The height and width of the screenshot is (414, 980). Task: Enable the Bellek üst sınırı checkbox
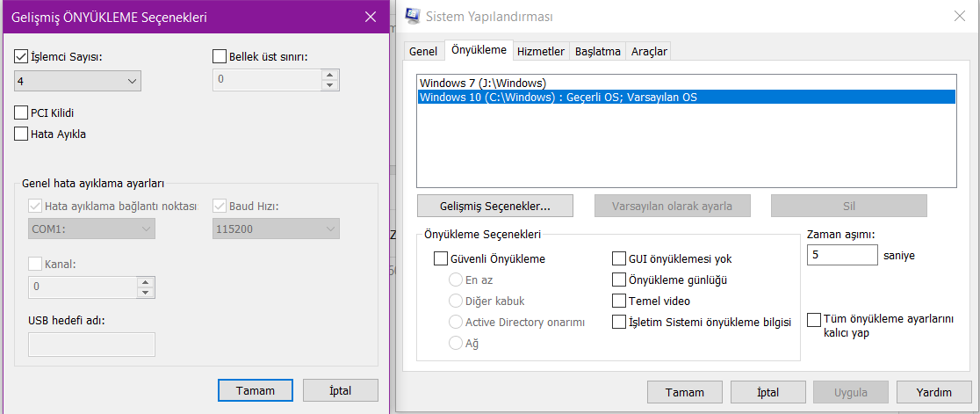pyautogui.click(x=220, y=57)
